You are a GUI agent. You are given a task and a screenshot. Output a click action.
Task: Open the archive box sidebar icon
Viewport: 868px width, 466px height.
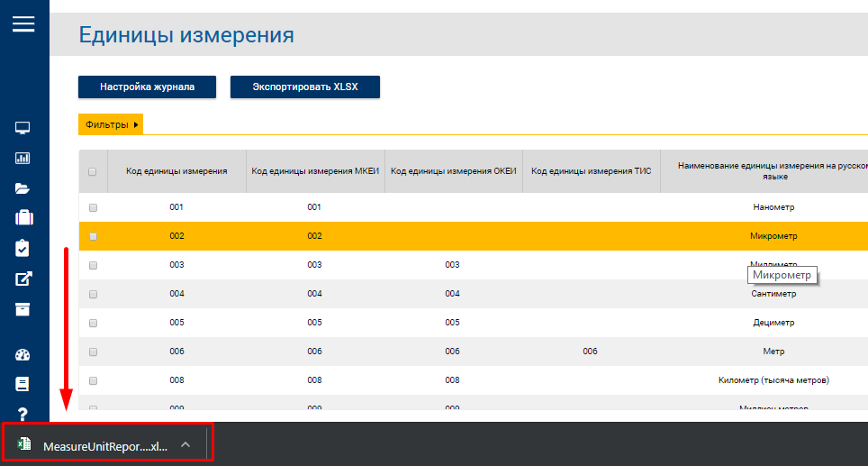pos(23,309)
